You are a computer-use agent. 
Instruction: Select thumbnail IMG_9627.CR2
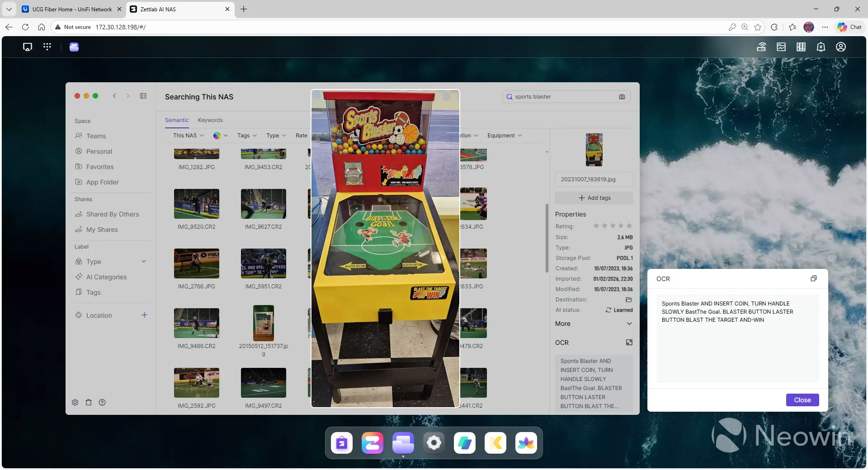coord(264,204)
